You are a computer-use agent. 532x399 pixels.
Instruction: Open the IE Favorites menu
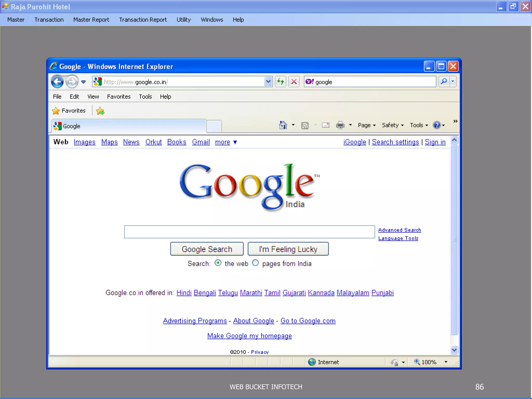click(x=119, y=97)
